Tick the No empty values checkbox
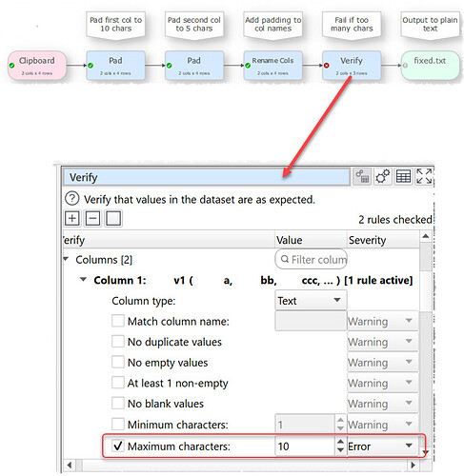 [118, 363]
